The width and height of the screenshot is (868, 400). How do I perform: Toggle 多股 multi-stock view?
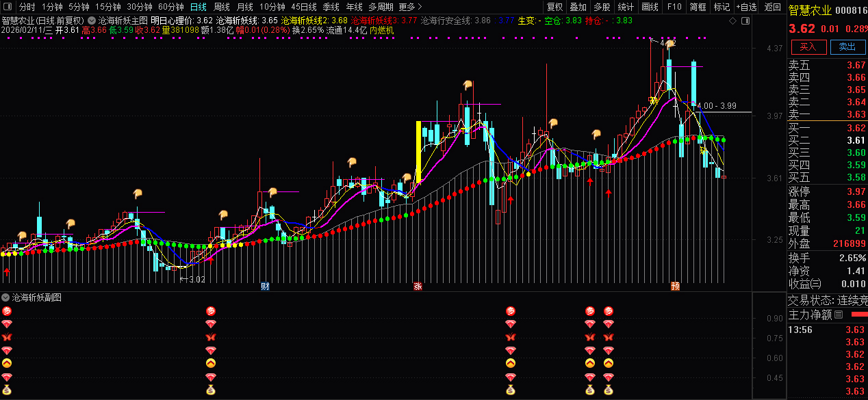[x=602, y=7]
